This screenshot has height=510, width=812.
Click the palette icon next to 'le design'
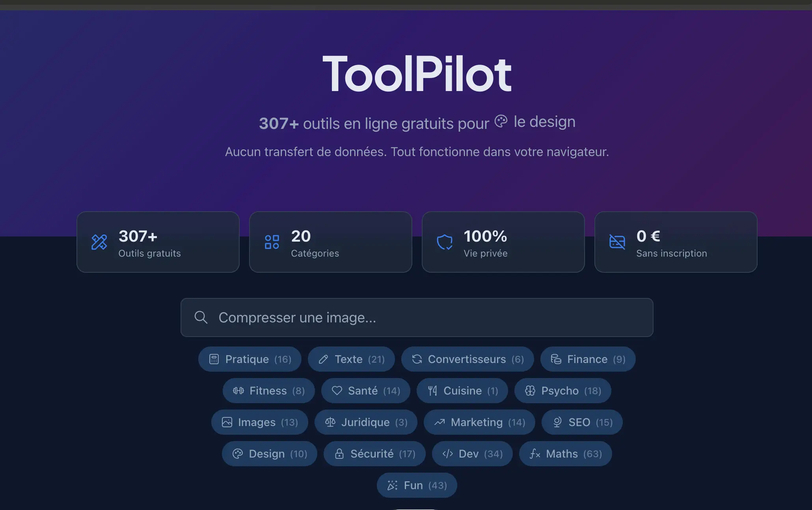click(501, 121)
